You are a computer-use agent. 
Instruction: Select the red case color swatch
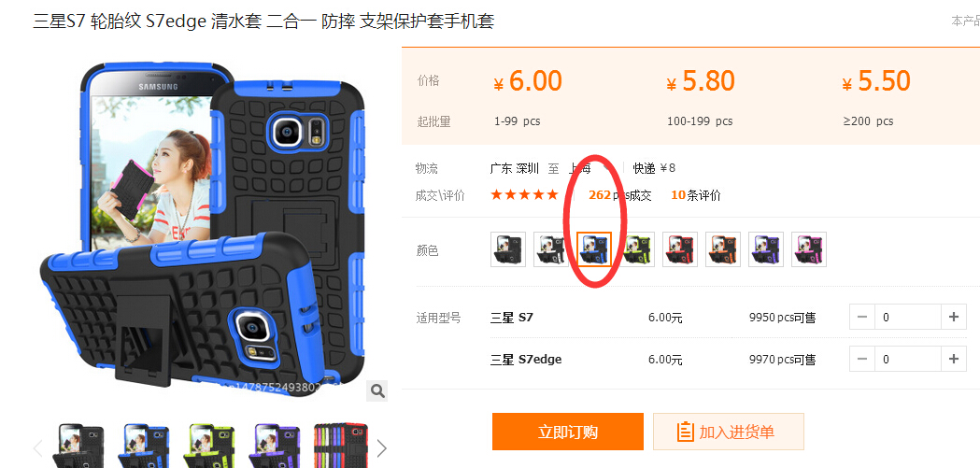coord(680,249)
